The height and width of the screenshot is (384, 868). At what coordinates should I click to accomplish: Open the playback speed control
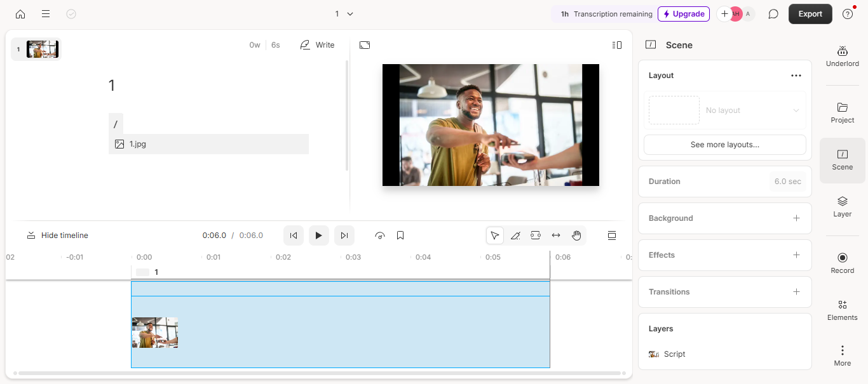[379, 235]
